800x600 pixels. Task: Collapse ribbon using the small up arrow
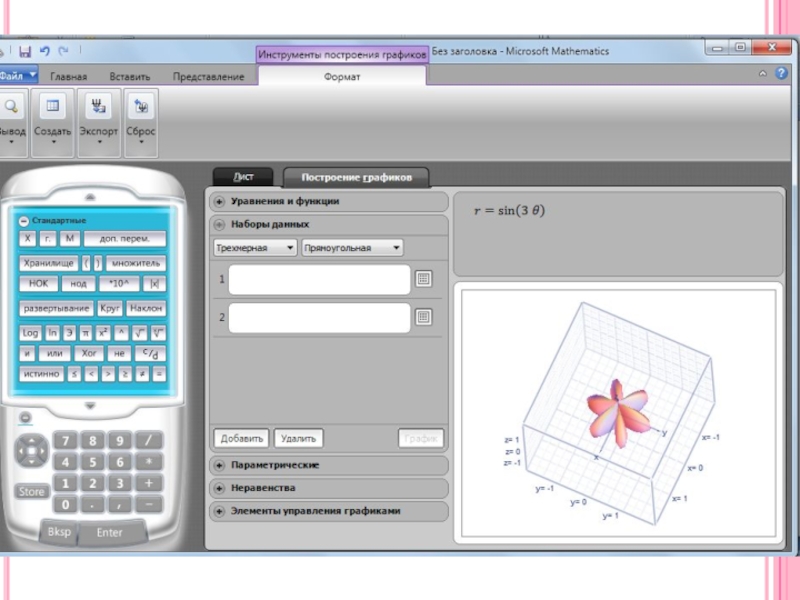762,73
